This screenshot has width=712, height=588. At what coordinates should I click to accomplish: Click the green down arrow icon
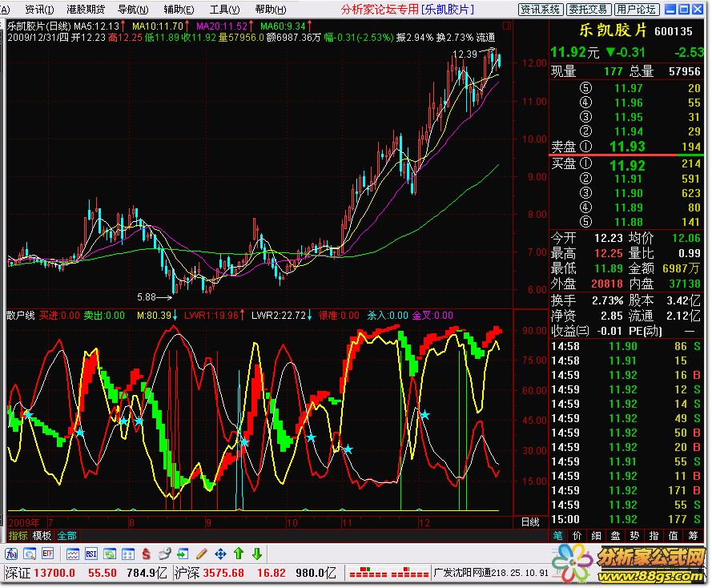coord(257,554)
